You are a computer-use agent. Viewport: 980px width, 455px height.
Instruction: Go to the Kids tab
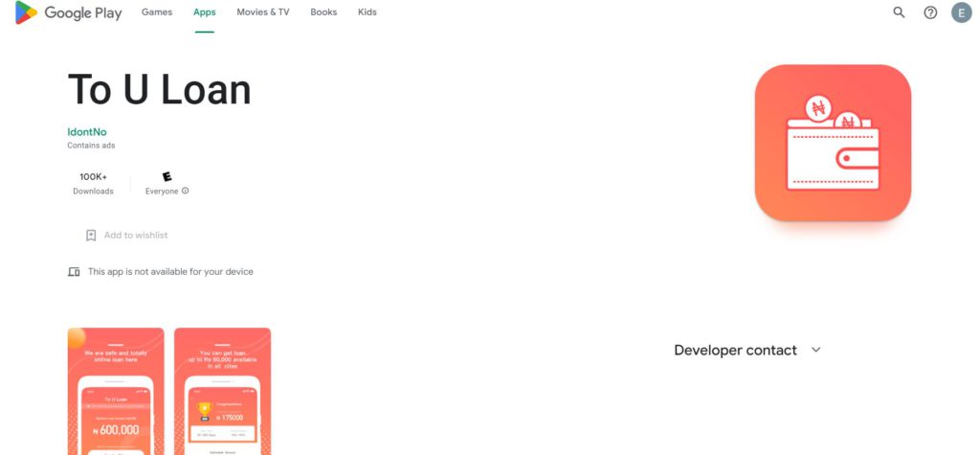click(x=367, y=11)
